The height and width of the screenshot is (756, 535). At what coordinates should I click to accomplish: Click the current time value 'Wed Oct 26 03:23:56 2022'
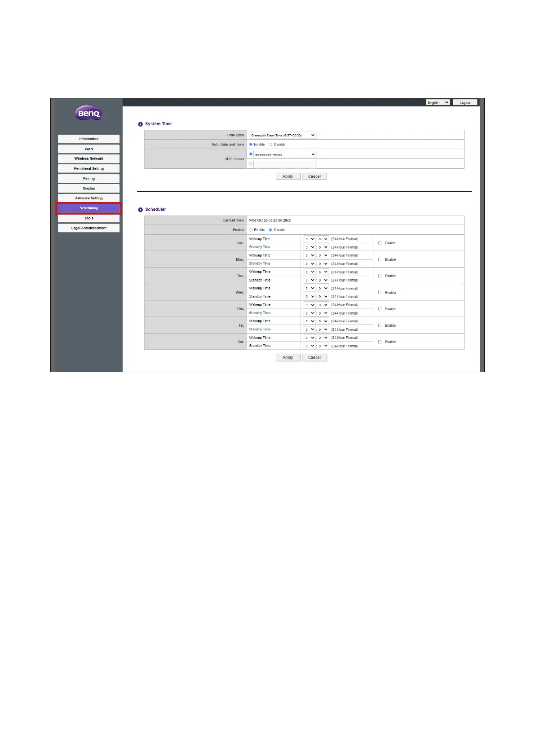click(x=270, y=220)
